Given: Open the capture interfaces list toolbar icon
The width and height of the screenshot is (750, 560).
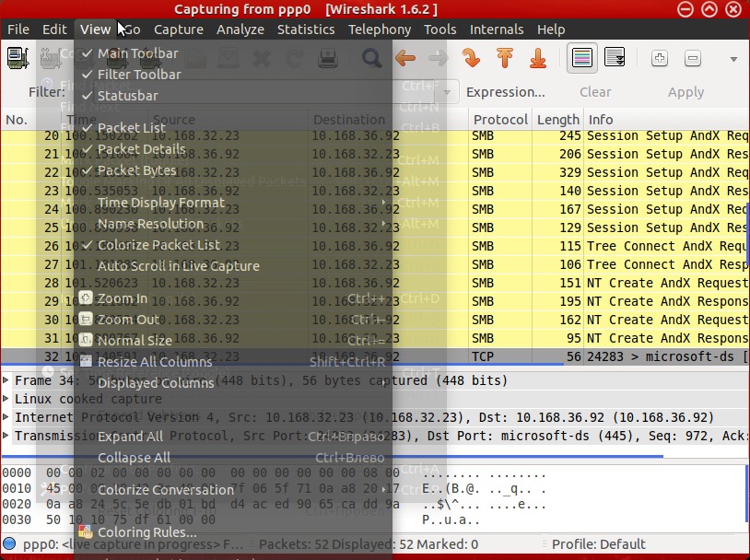Looking at the screenshot, I should tap(18, 58).
